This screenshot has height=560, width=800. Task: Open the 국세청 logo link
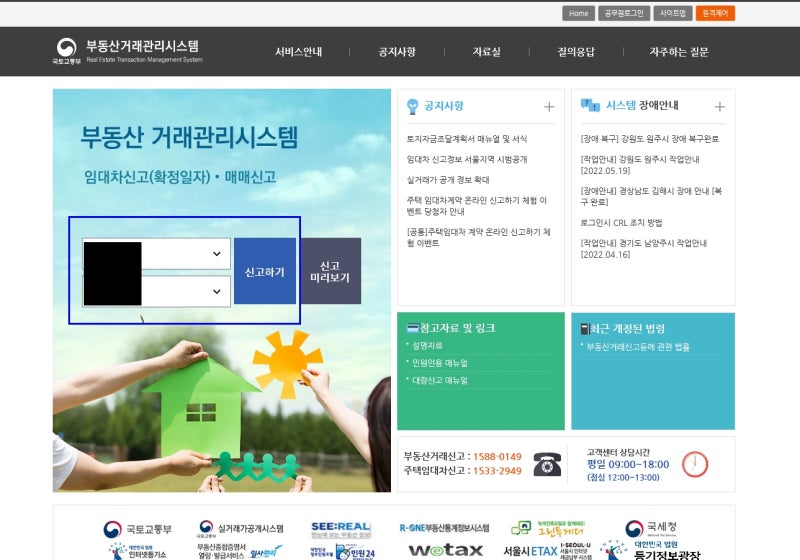click(651, 528)
